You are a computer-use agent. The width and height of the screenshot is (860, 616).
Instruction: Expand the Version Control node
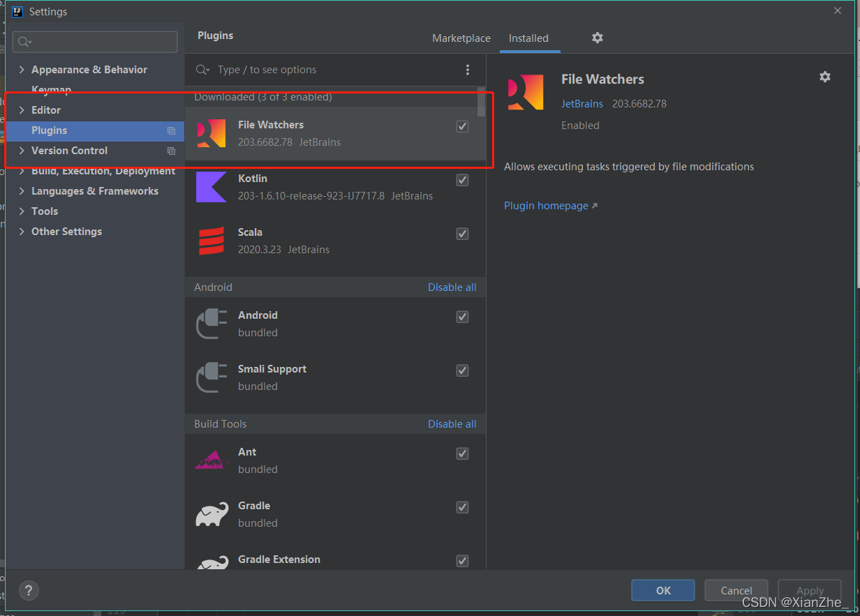pyautogui.click(x=22, y=151)
